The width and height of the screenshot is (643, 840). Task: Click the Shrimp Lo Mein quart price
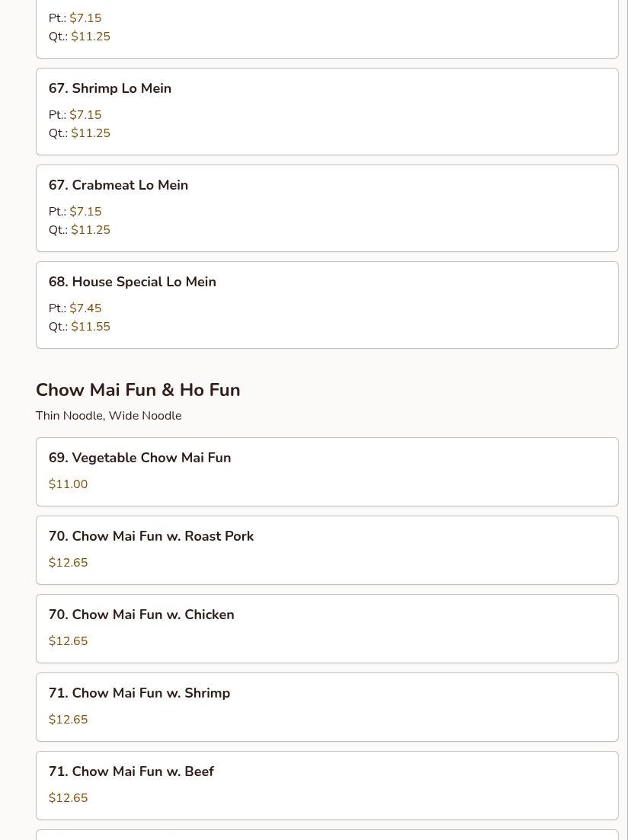point(91,133)
